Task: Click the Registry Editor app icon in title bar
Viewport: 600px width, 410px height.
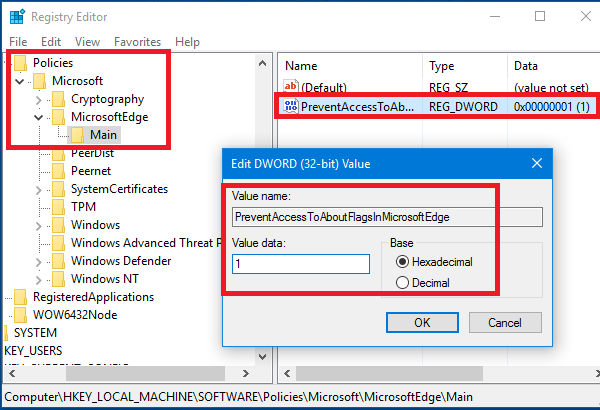Action: pyautogui.click(x=17, y=17)
